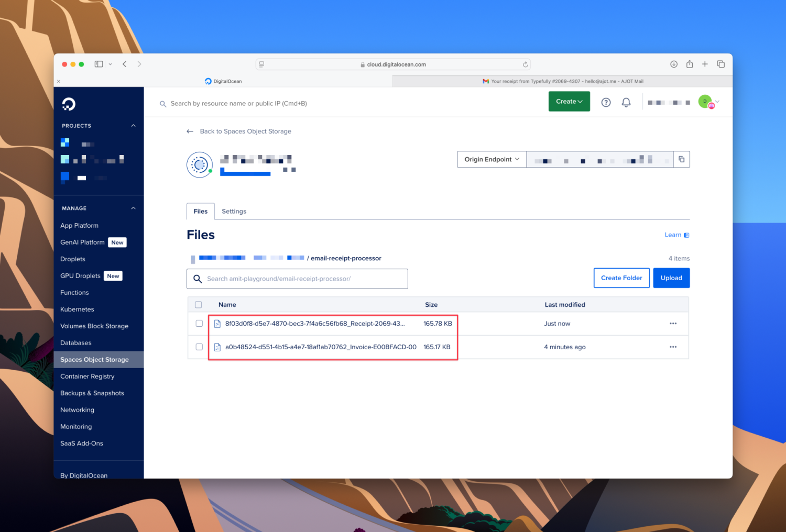Open more actions for Invoice-E00BFACD file
The image size is (786, 532).
pyautogui.click(x=673, y=347)
